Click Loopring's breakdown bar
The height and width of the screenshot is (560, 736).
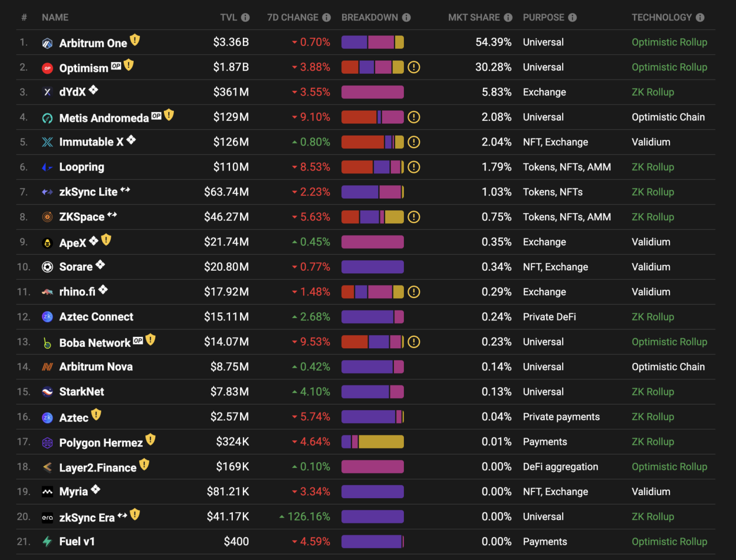372,167
